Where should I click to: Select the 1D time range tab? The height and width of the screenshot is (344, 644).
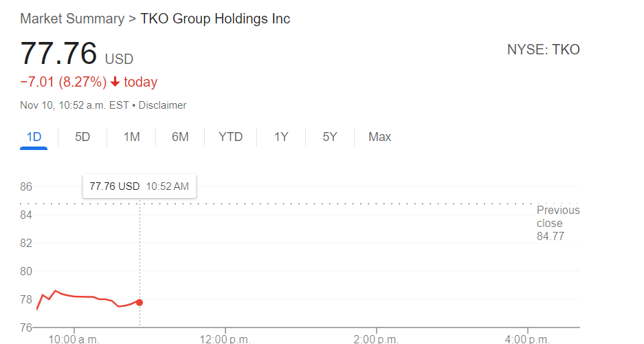pyautogui.click(x=34, y=137)
